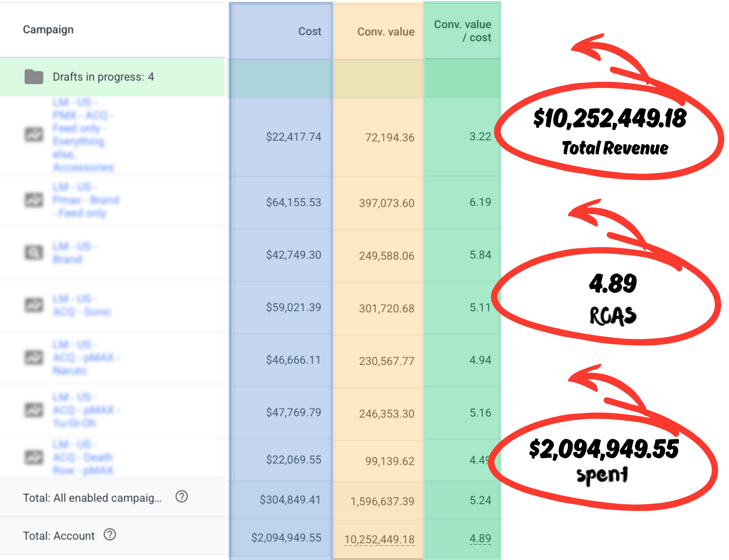The image size is (729, 560).
Task: Click the campaign icon beside $22,069.55 row
Action: pyautogui.click(x=34, y=457)
